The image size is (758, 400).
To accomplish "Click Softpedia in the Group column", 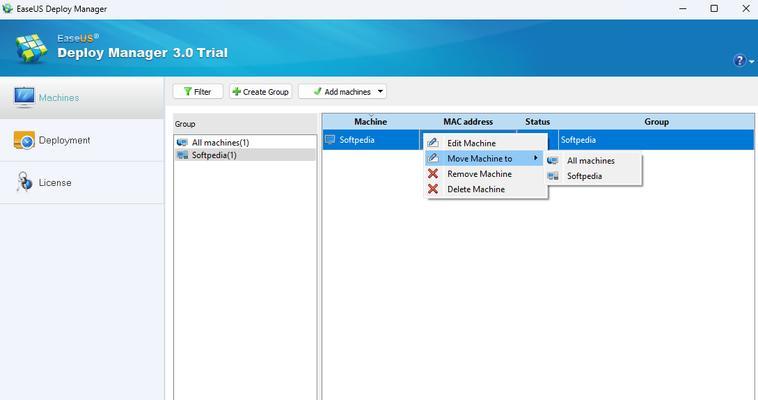I will tap(578, 140).
